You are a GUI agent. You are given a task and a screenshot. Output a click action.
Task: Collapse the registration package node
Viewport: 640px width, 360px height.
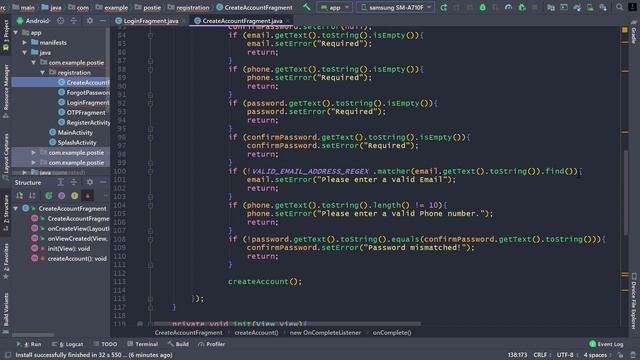point(43,73)
